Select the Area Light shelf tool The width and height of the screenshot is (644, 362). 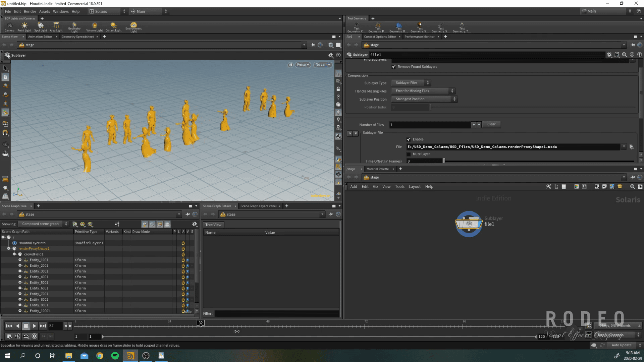[56, 27]
